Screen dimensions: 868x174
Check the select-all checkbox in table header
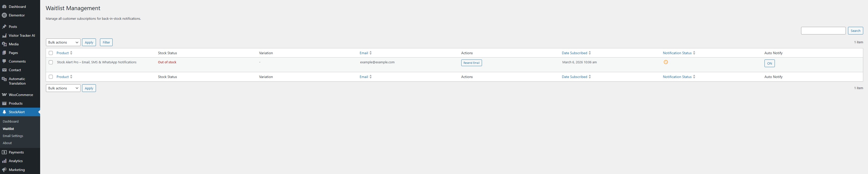click(51, 53)
